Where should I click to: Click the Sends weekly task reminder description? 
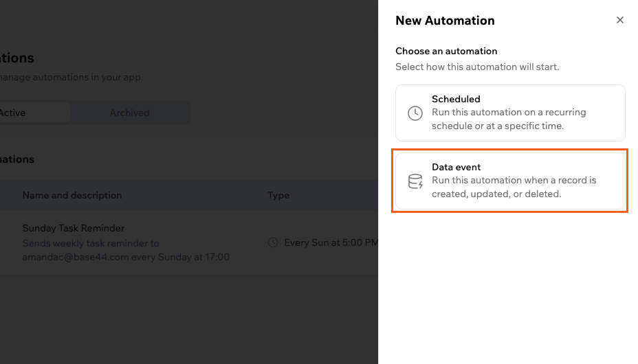(x=126, y=250)
